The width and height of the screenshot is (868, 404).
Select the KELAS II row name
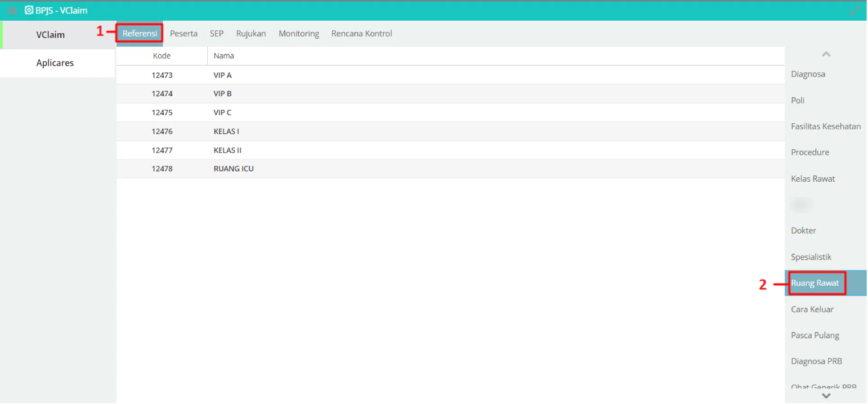(228, 150)
